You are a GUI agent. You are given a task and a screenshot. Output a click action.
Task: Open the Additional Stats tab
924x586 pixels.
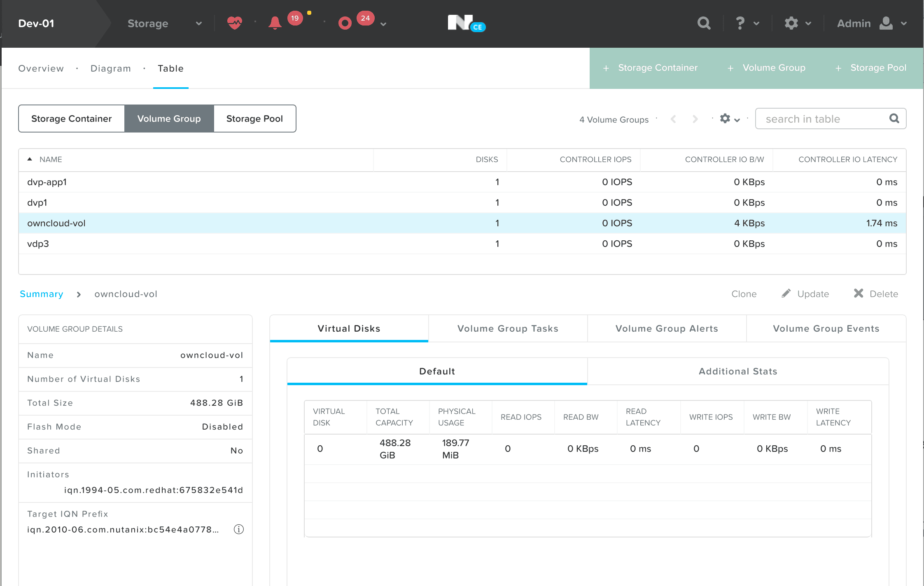coord(738,371)
